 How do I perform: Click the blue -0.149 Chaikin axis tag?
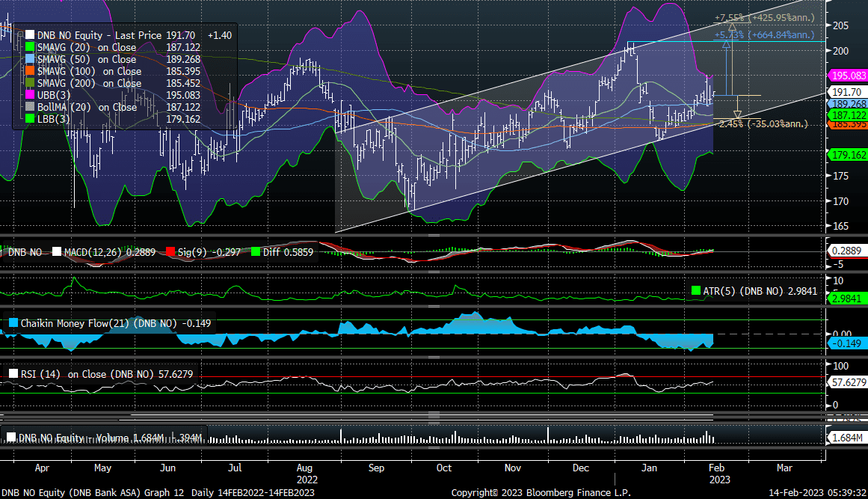[846, 344]
